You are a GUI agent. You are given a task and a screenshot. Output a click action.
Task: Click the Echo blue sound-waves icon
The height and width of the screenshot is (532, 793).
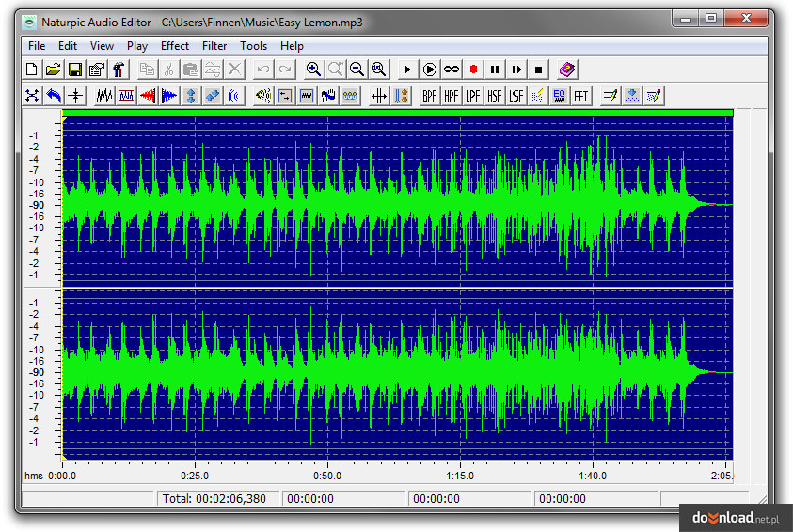[234, 96]
